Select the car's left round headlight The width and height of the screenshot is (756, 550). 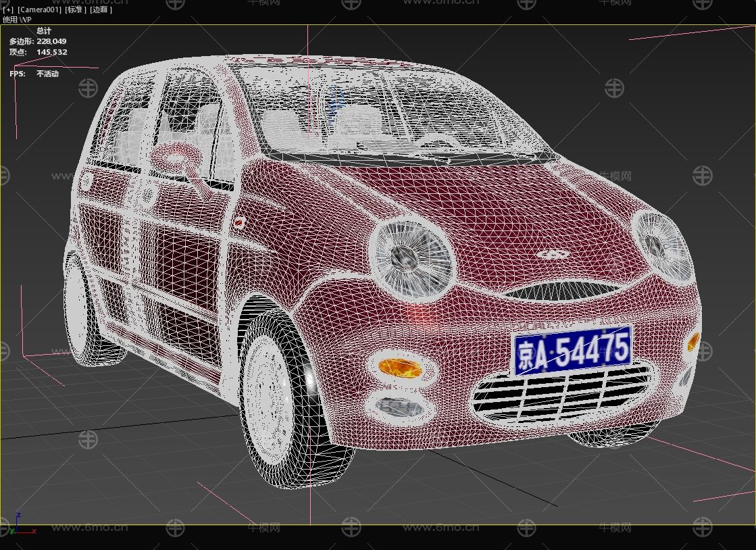[410, 257]
